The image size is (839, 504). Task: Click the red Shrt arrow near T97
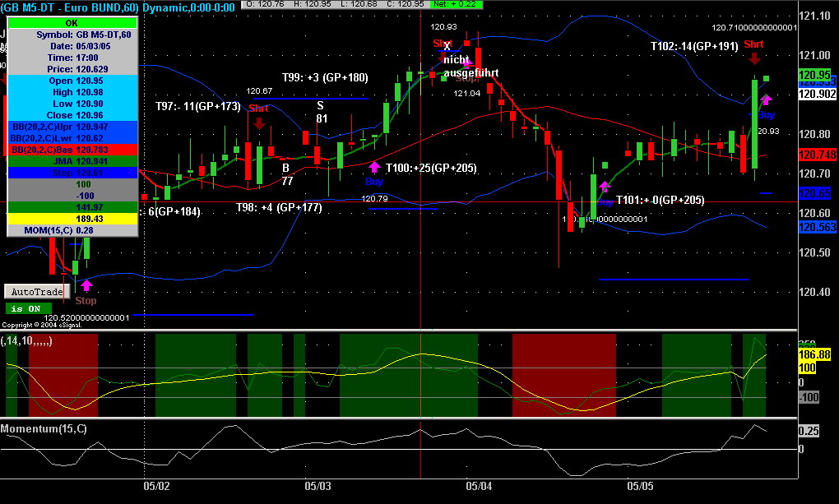coord(259,123)
